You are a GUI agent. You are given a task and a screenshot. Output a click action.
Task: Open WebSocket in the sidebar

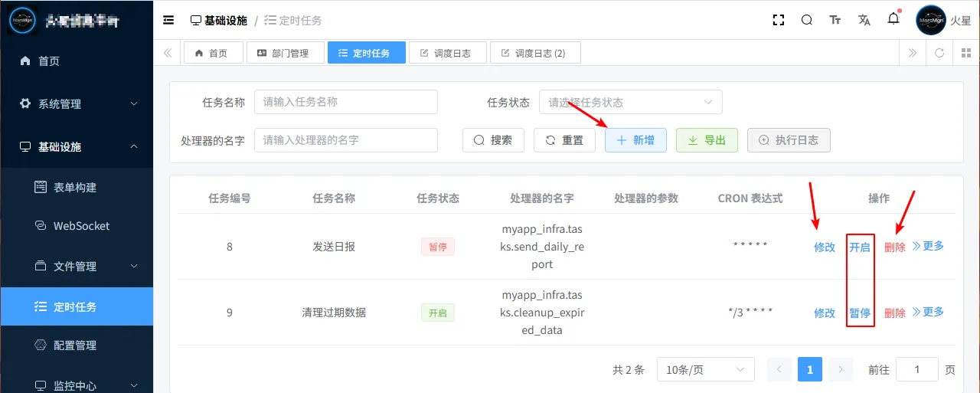(77, 226)
